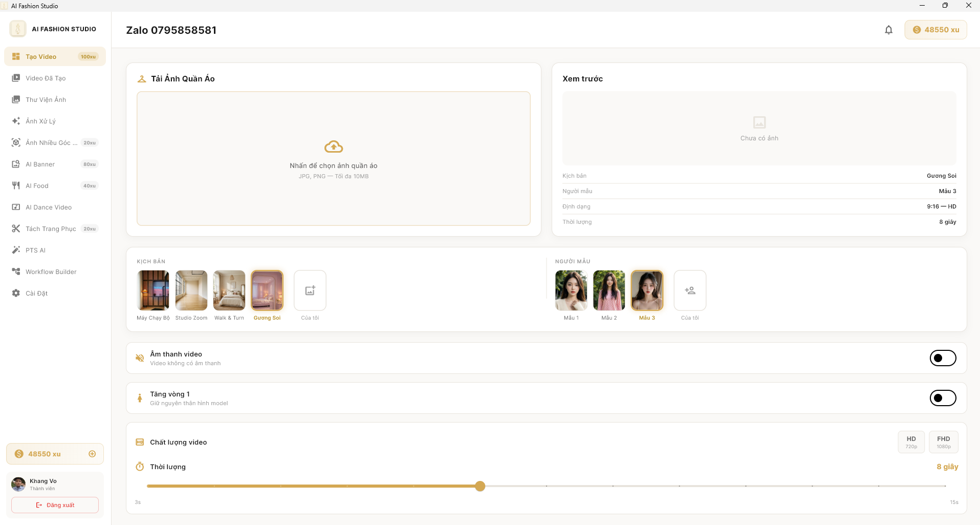Choose the Mẫu 1 model thumbnail
The width and height of the screenshot is (980, 525).
pos(571,290)
